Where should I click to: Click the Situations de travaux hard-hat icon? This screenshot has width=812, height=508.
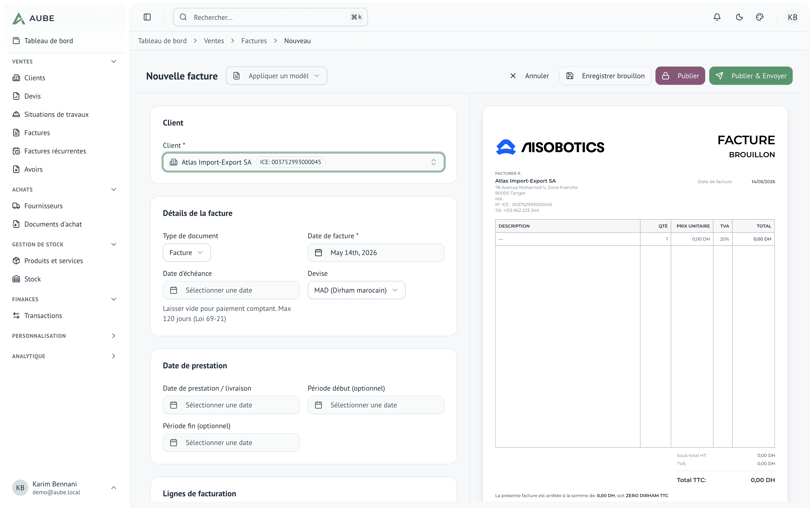(x=16, y=114)
